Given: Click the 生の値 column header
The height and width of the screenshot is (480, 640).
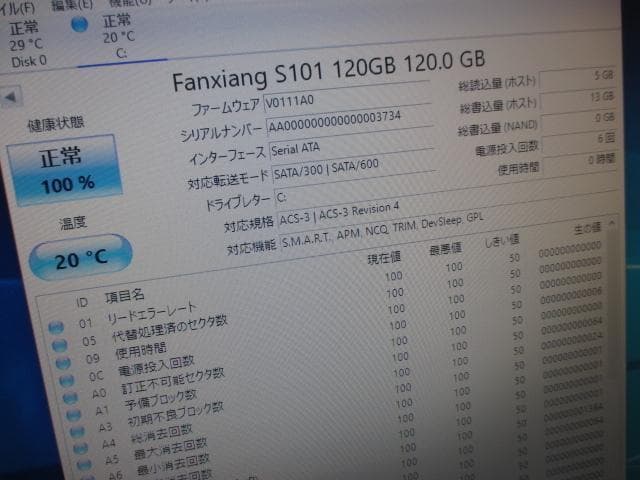Looking at the screenshot, I should tap(583, 229).
